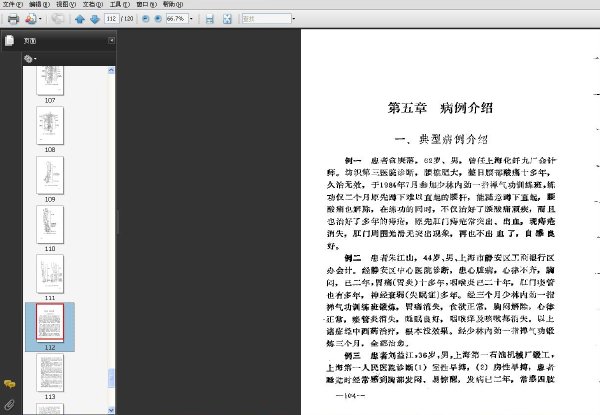The width and height of the screenshot is (600, 415).
Task: Click the 例三 paragraph label
Action: coord(353,355)
